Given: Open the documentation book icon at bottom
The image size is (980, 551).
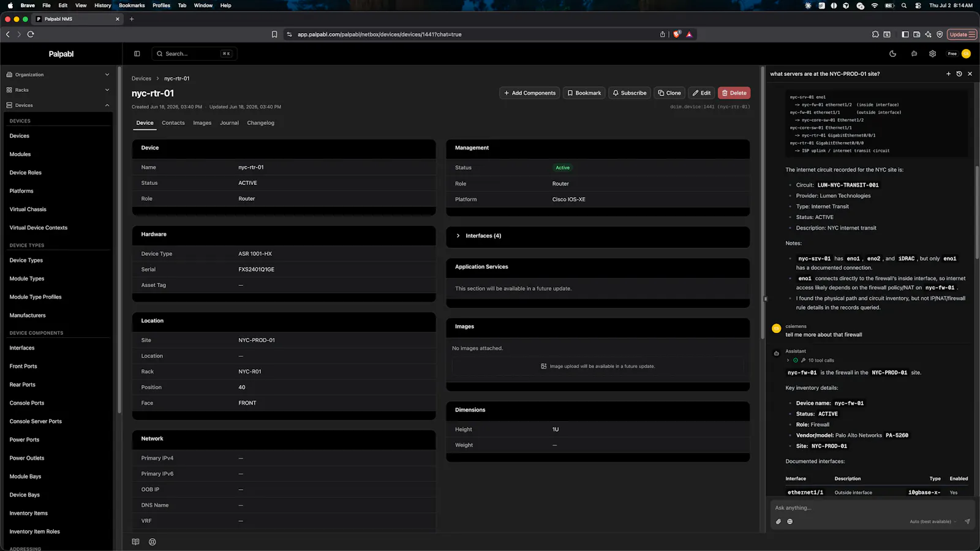Looking at the screenshot, I should pyautogui.click(x=136, y=542).
